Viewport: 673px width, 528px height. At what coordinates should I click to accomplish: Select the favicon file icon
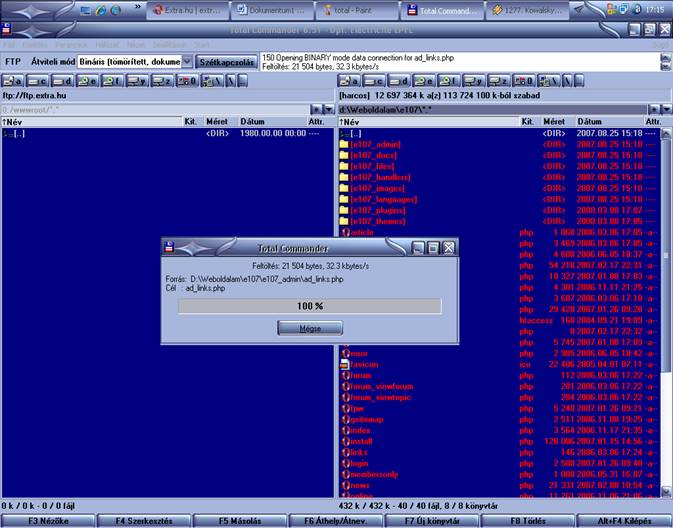click(x=345, y=365)
